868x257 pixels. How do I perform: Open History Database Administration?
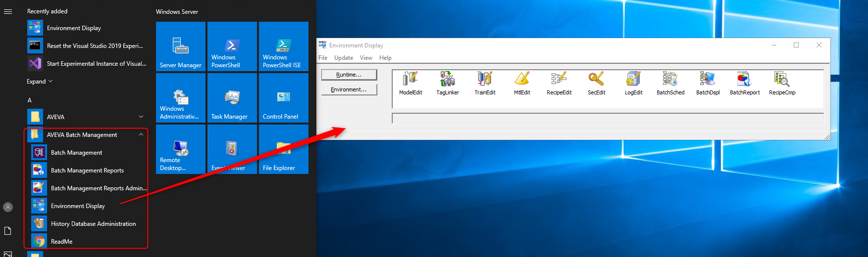tap(87, 224)
